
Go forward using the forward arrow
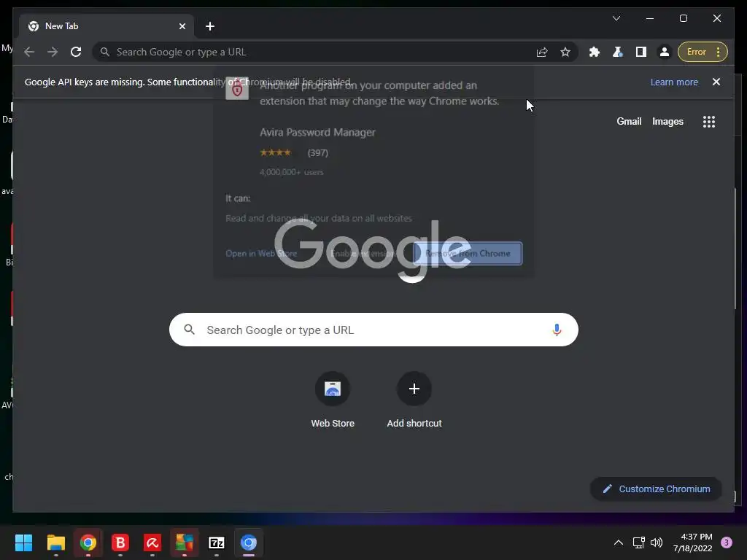point(53,52)
